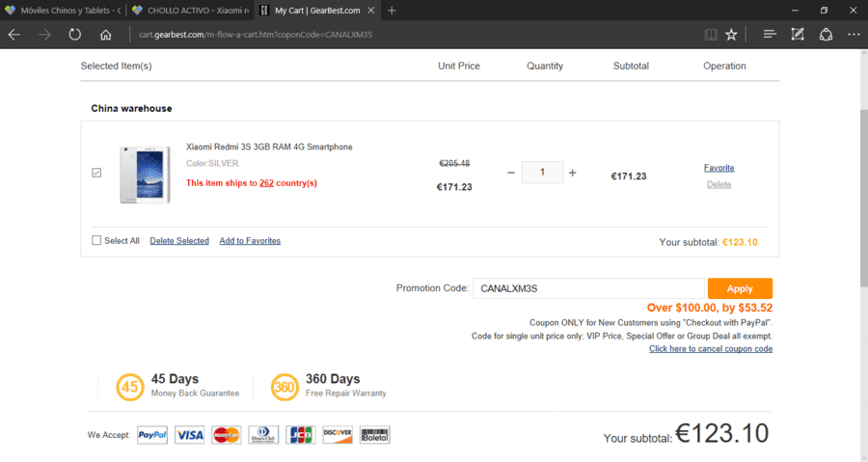This screenshot has width=868, height=462.
Task: Open the browser home page
Action: coord(105,35)
